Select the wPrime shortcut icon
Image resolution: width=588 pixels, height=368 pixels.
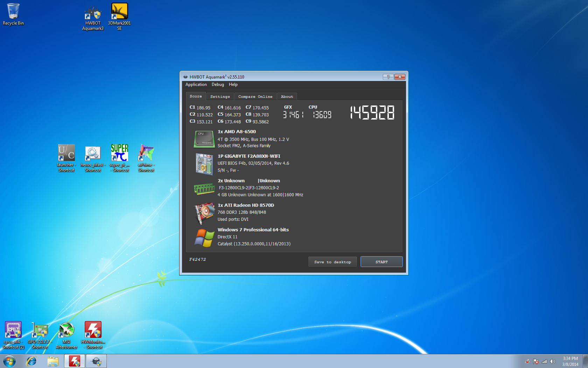(x=146, y=158)
